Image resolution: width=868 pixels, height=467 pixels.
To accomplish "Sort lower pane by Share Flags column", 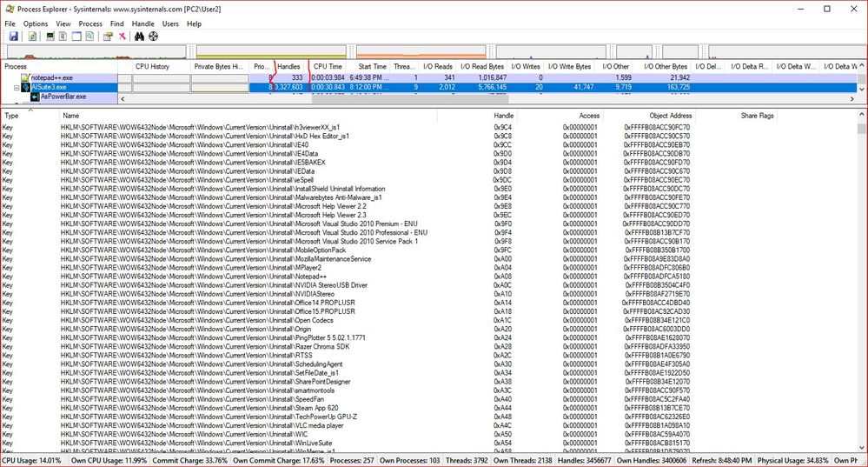I will point(736,115).
